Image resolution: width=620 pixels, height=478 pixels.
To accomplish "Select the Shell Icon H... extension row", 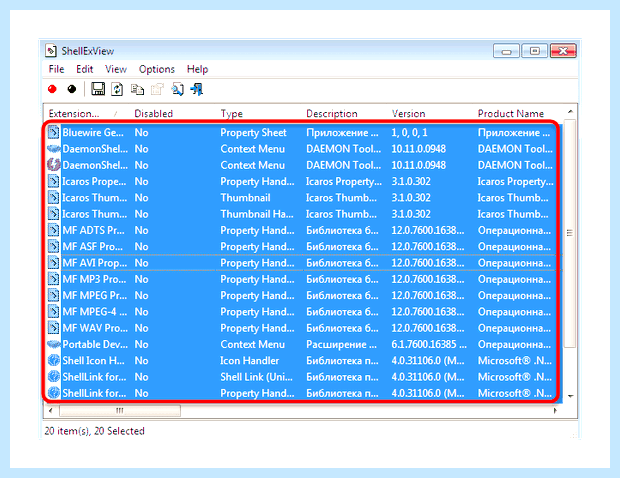I will tap(303, 361).
